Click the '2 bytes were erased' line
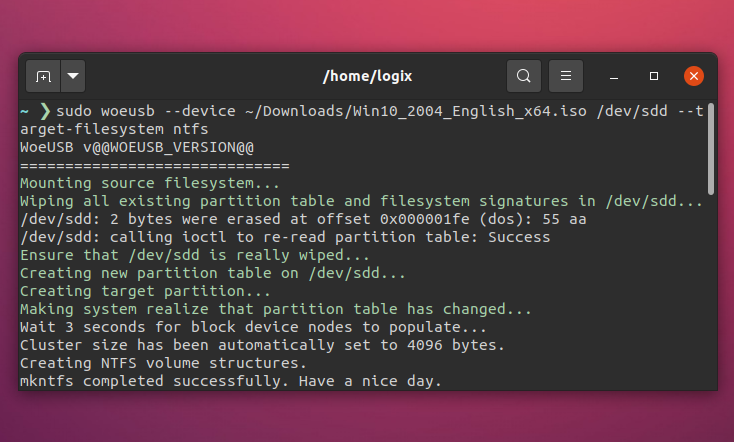The width and height of the screenshot is (734, 442). click(303, 219)
